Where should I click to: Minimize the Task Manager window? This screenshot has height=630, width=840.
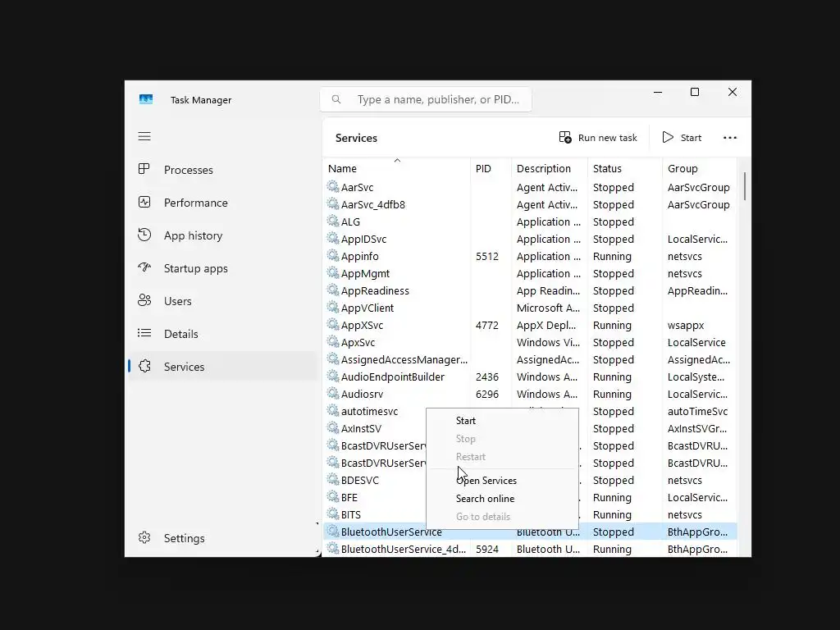[x=658, y=92]
